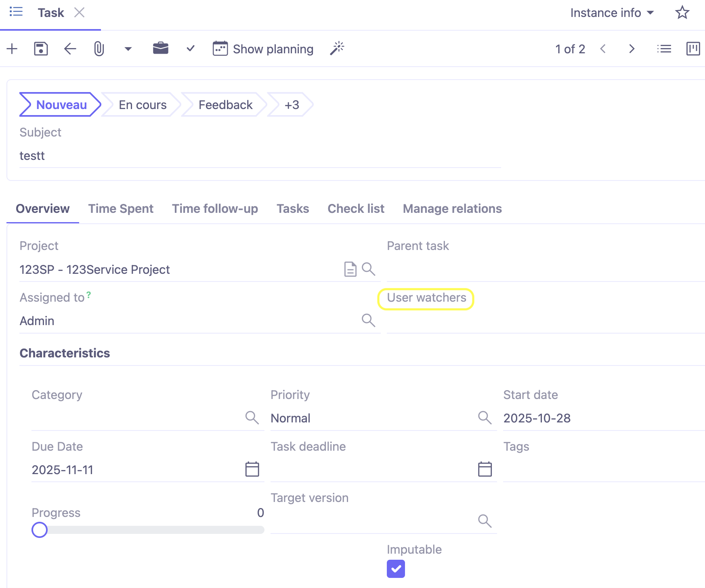This screenshot has height=588, width=705.
Task: Save the task using the save icon
Action: pos(40,48)
